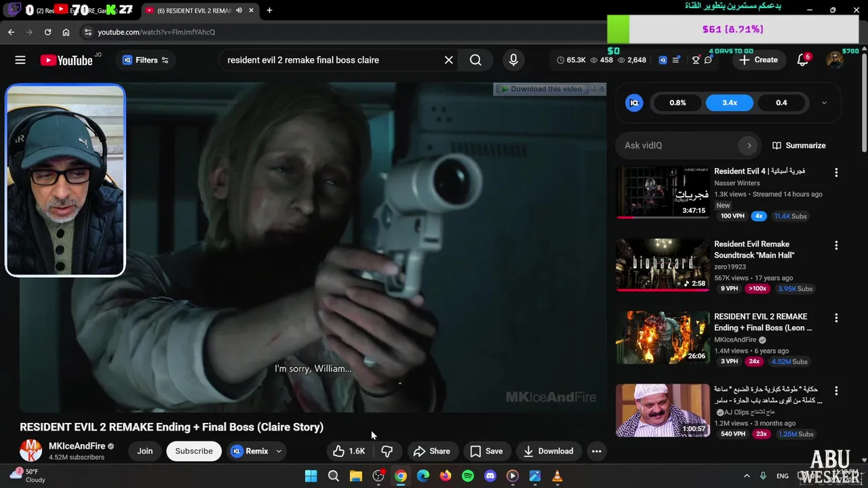Click 'Download this video' overlay button
868x488 pixels.
[540, 89]
